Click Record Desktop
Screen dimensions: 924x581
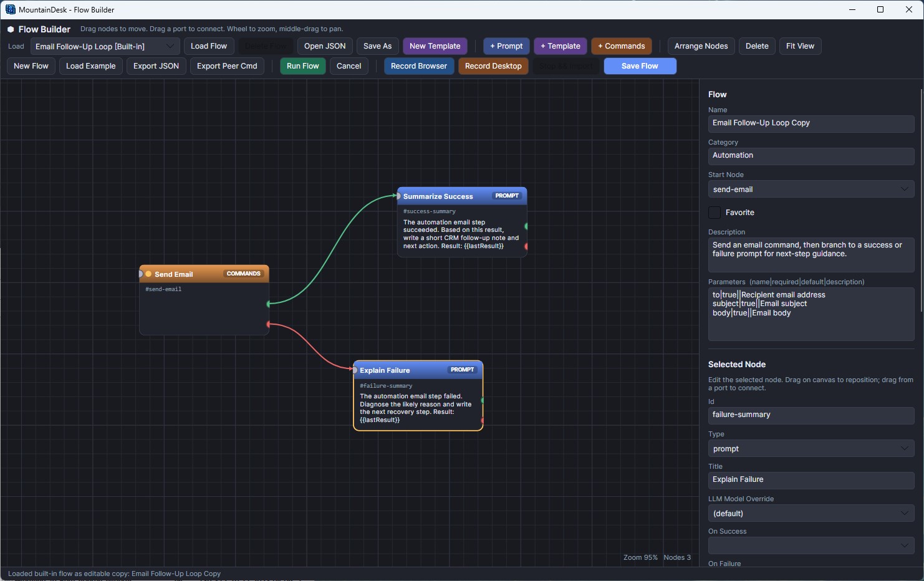click(x=493, y=66)
